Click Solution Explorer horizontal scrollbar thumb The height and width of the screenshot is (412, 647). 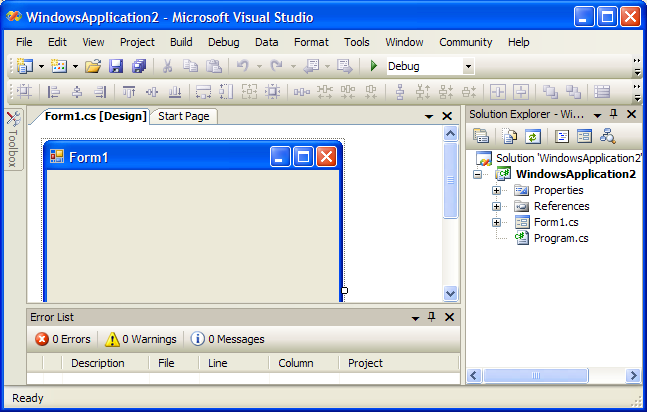(536, 376)
